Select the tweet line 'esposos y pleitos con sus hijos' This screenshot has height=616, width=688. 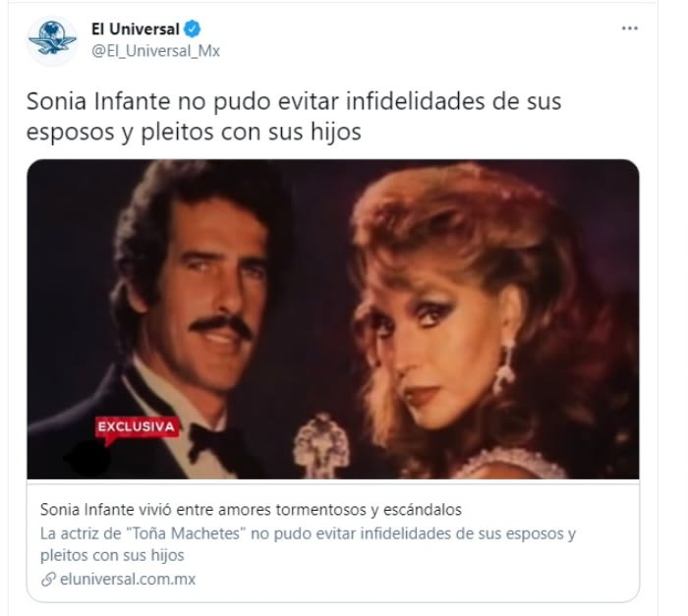pyautogui.click(x=194, y=132)
